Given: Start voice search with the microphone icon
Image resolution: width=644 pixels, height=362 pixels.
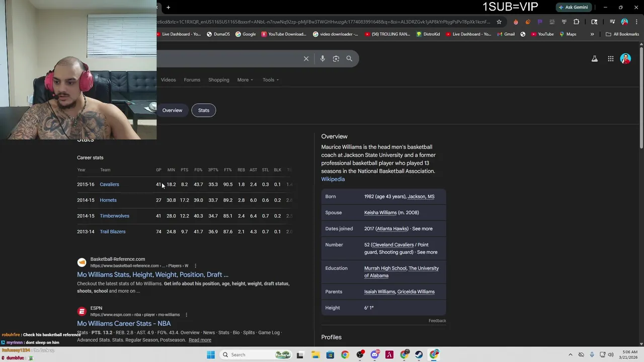Looking at the screenshot, I should coord(323,59).
